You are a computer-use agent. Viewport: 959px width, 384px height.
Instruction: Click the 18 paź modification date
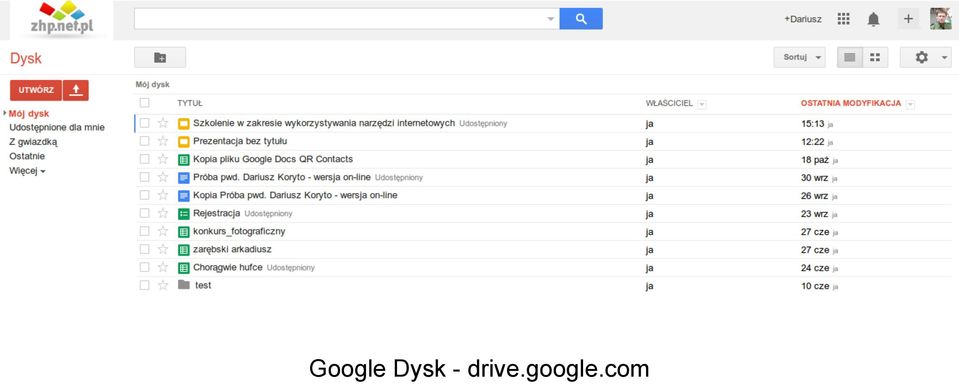815,160
